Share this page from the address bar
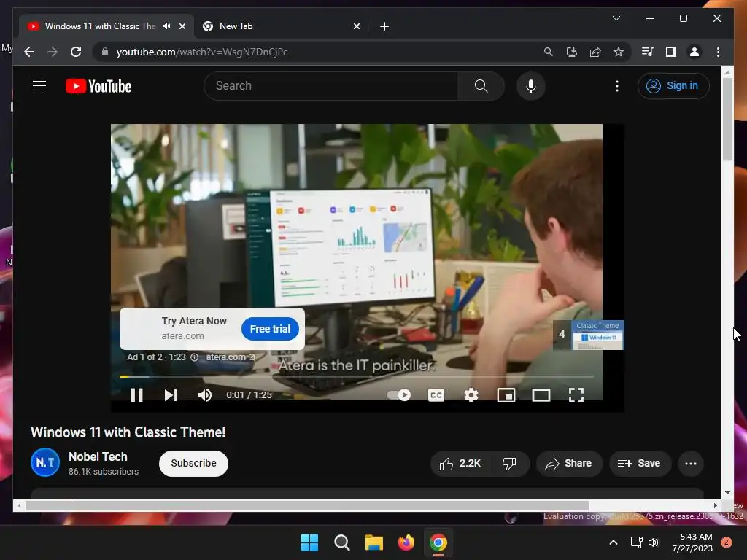The image size is (747, 560). click(595, 52)
